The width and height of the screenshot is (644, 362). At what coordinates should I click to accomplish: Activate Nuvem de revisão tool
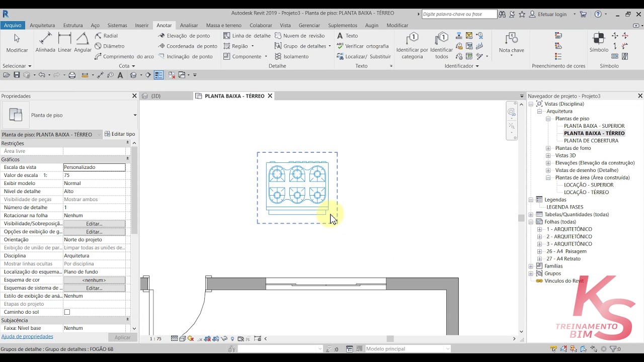coord(300,36)
